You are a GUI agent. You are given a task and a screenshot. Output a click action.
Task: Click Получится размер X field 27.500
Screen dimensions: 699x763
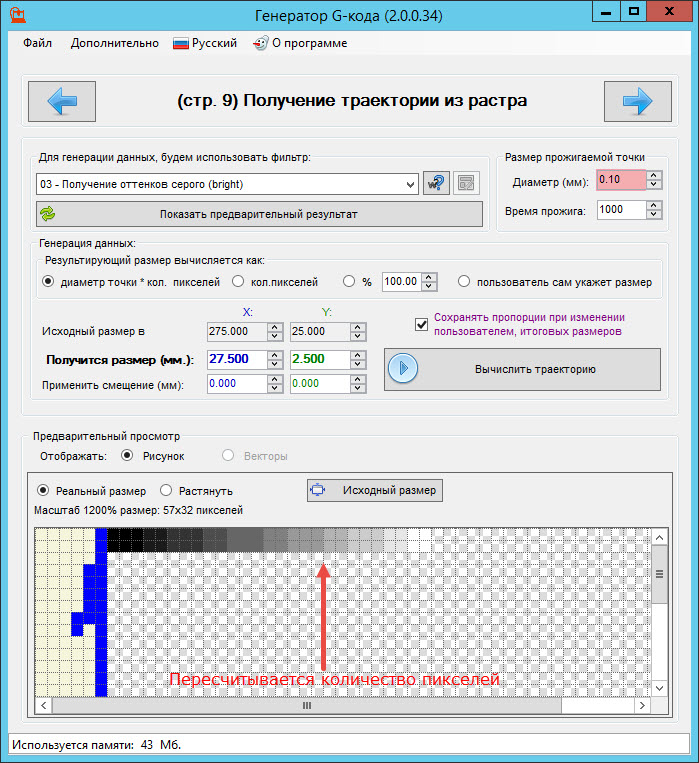(x=237, y=359)
